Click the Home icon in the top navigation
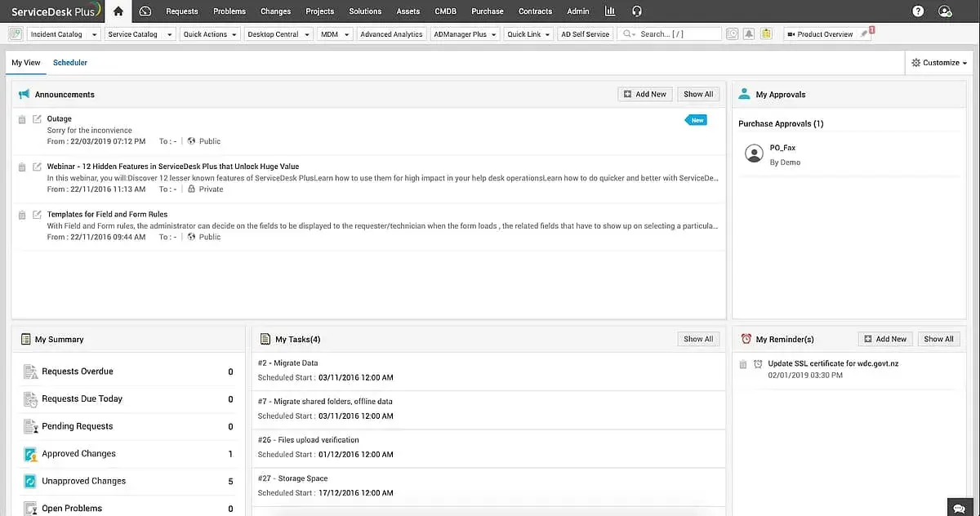The image size is (980, 516). (x=118, y=11)
